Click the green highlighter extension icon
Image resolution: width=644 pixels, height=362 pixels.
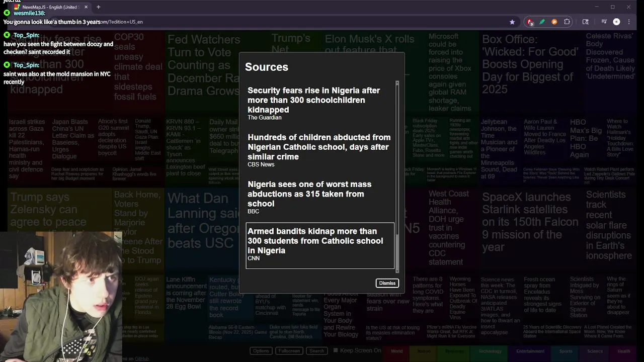pos(542,22)
